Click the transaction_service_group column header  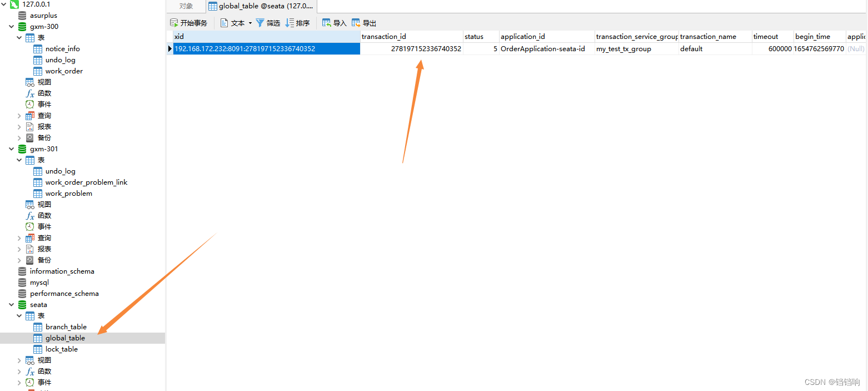[x=637, y=37]
